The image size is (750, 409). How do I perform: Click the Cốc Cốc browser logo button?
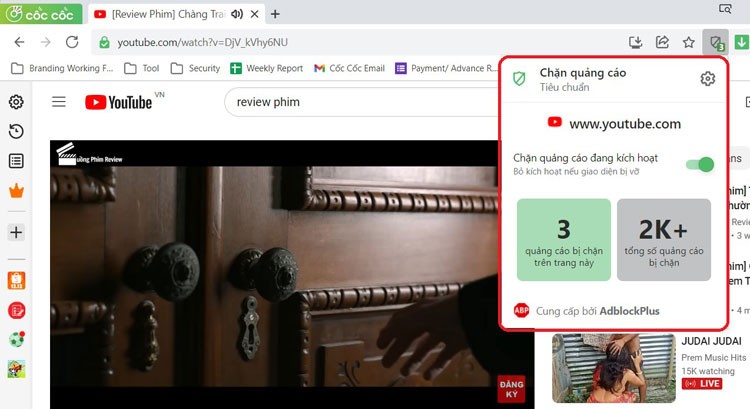pos(41,14)
